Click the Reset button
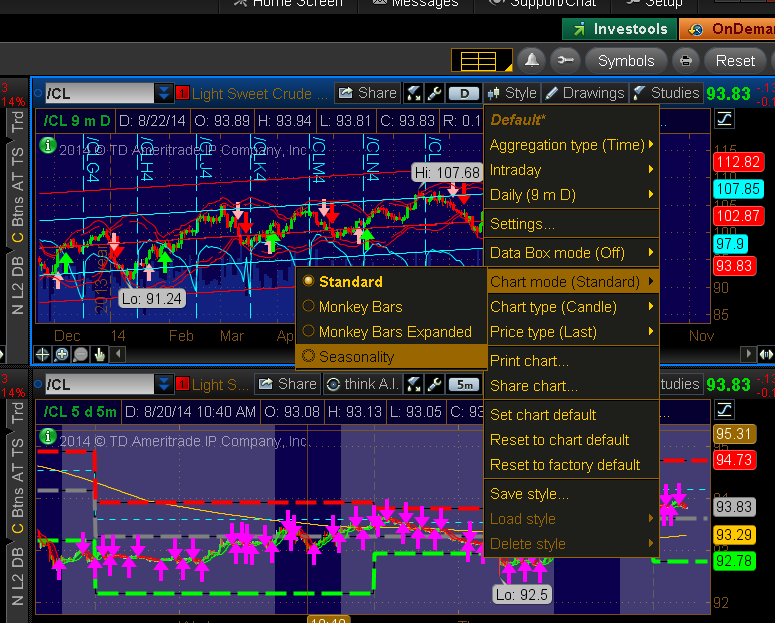Image resolution: width=775 pixels, height=623 pixels. [x=735, y=61]
